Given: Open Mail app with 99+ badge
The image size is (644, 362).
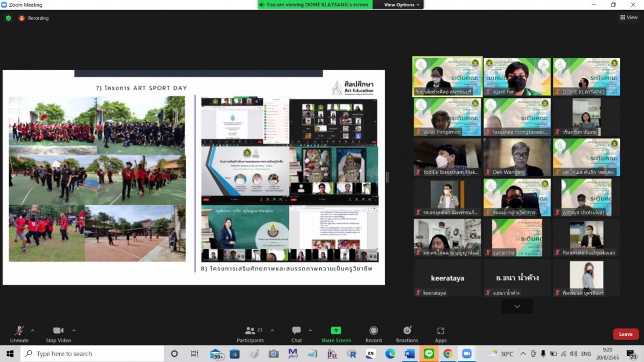Looking at the screenshot, I should (x=216, y=354).
